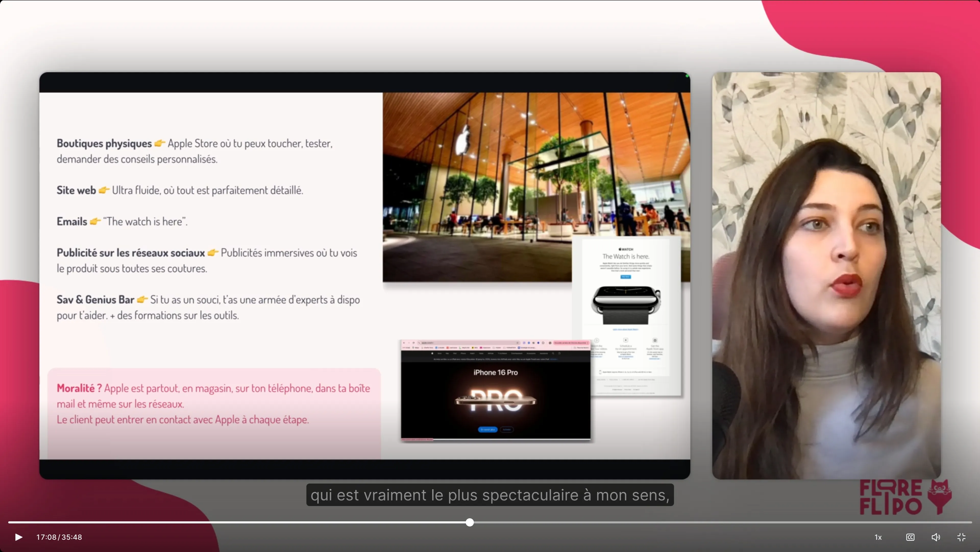The height and width of the screenshot is (552, 980).
Task: Click the pointing hand emoji after Site web
Action: pos(104,190)
